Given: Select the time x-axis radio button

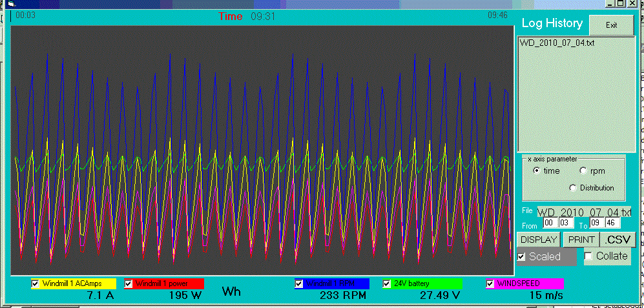Looking at the screenshot, I should click(x=536, y=171).
